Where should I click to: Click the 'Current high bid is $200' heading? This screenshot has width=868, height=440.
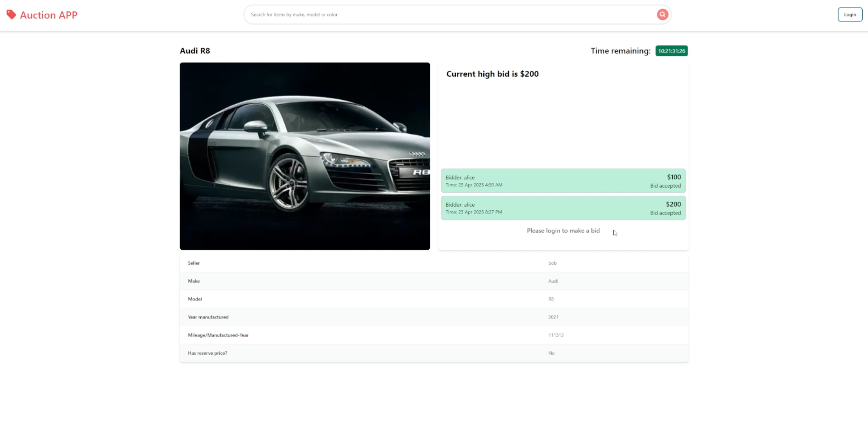(492, 74)
